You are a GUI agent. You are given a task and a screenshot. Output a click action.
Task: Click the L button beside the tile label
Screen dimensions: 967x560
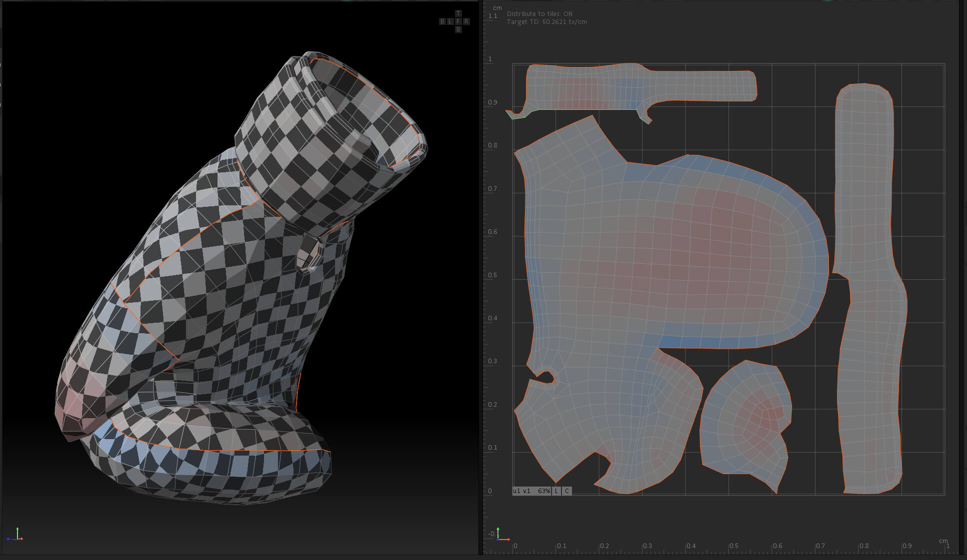(x=556, y=491)
